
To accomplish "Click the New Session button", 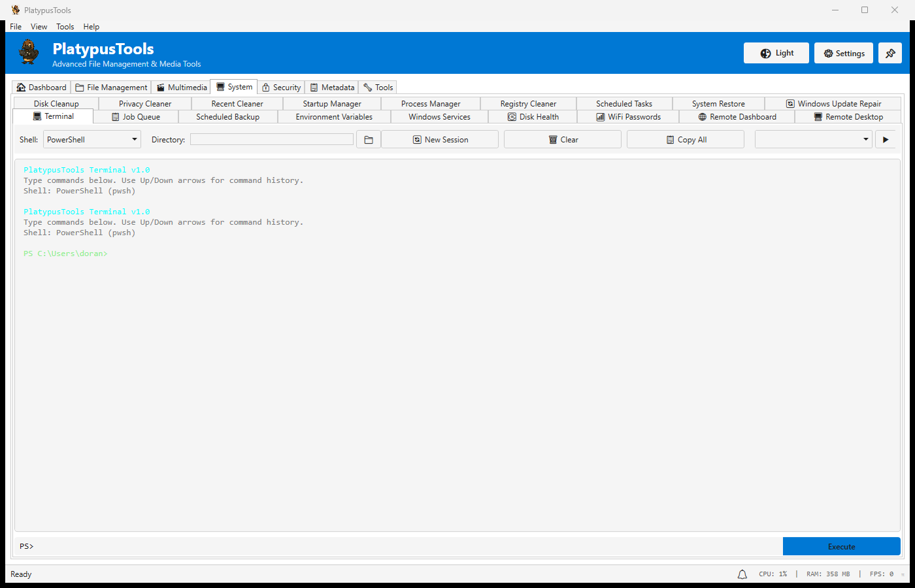I will pos(440,140).
